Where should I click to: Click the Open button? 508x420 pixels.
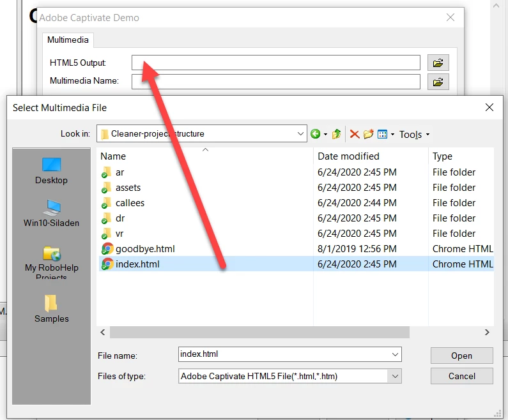click(x=461, y=356)
